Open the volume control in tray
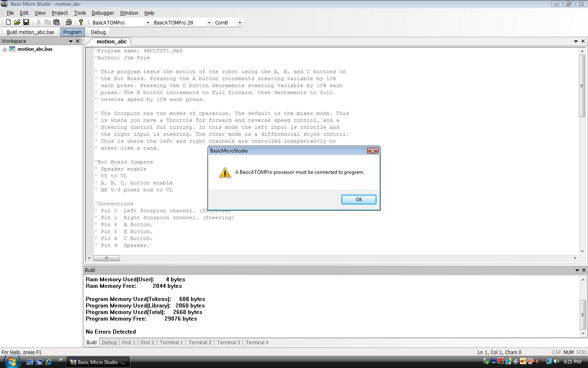Image resolution: width=588 pixels, height=368 pixels. [556, 361]
